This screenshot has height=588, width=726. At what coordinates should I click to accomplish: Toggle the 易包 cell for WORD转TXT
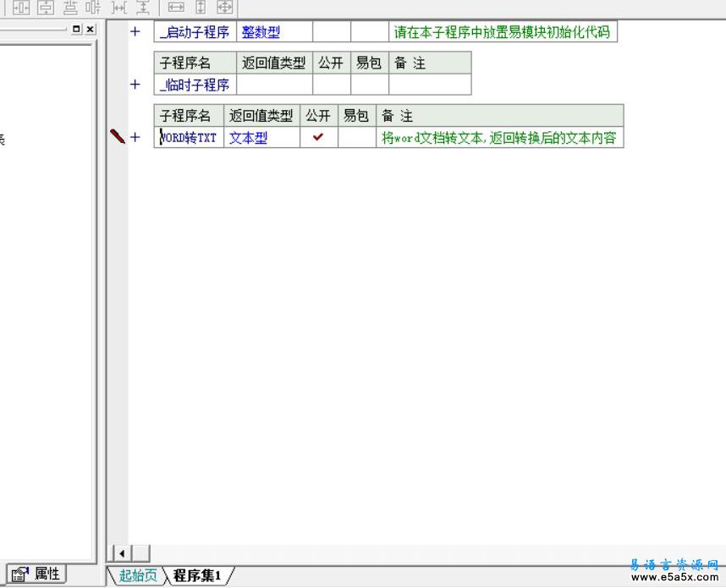click(x=357, y=138)
